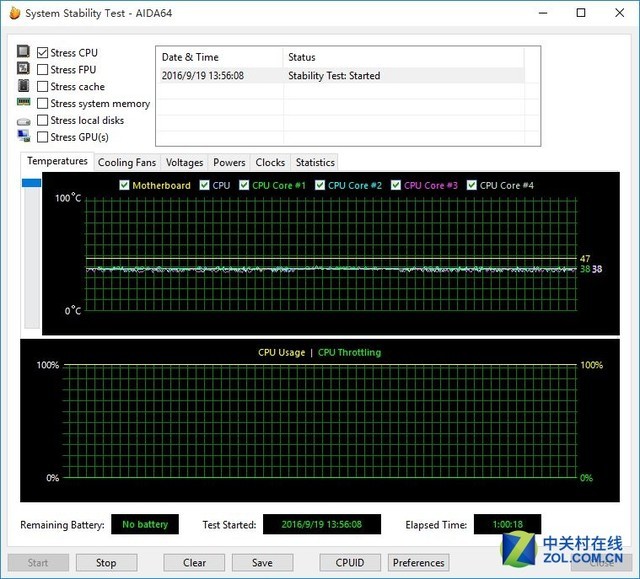Enable the Stress FPU checkbox
The height and width of the screenshot is (579, 640).
(x=42, y=69)
